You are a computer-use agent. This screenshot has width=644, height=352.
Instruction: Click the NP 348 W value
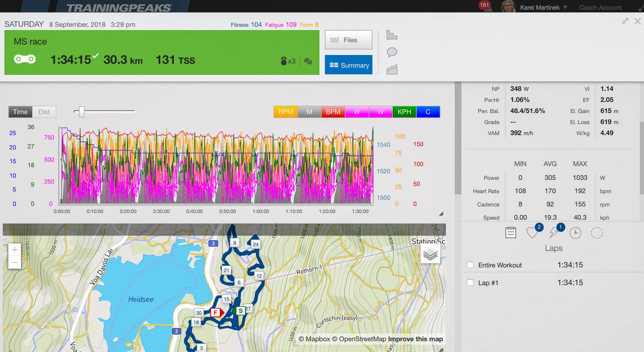point(519,89)
